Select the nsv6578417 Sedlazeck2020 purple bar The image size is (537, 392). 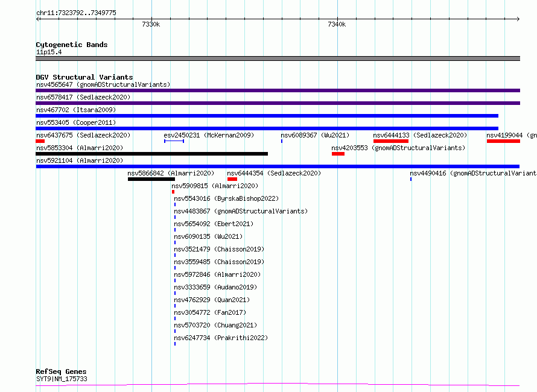278,103
